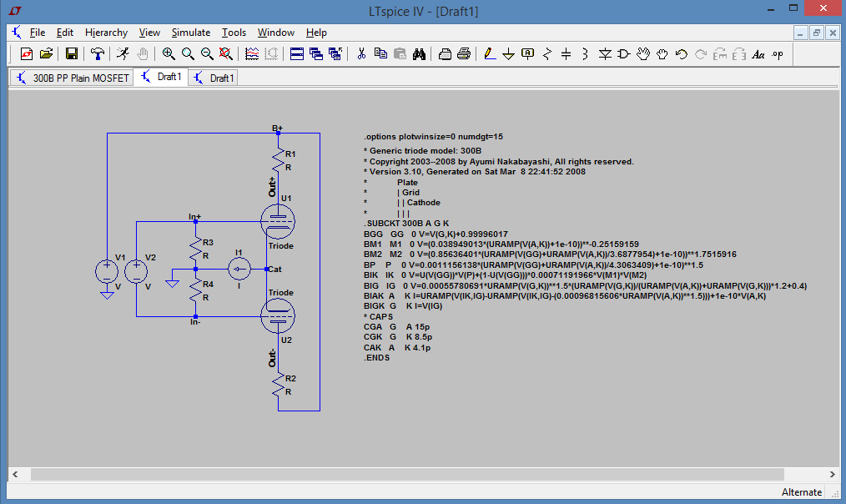Image resolution: width=846 pixels, height=504 pixels.
Task: Click the Undo arrow in toolbar
Action: pos(682,54)
